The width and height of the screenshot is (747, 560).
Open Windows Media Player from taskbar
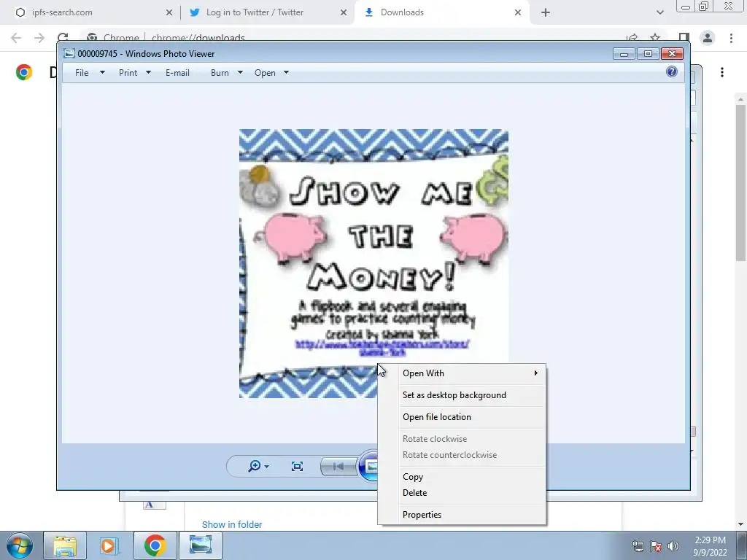[109, 545]
